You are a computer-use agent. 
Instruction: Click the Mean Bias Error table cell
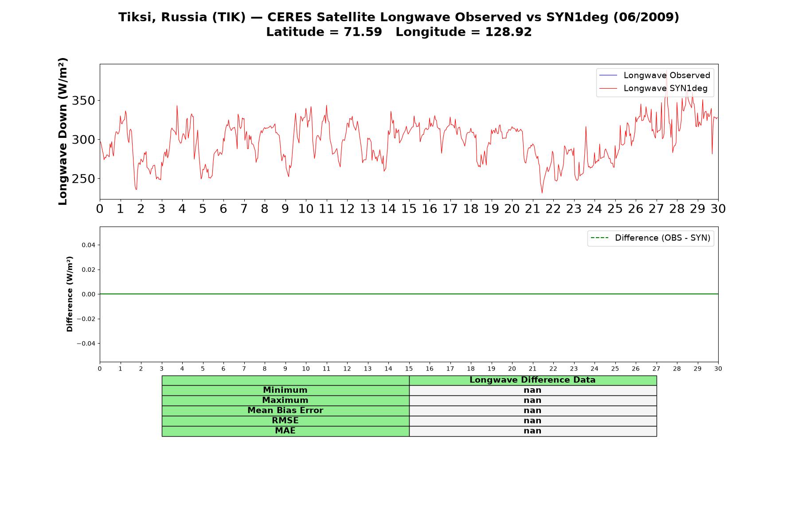tap(285, 411)
